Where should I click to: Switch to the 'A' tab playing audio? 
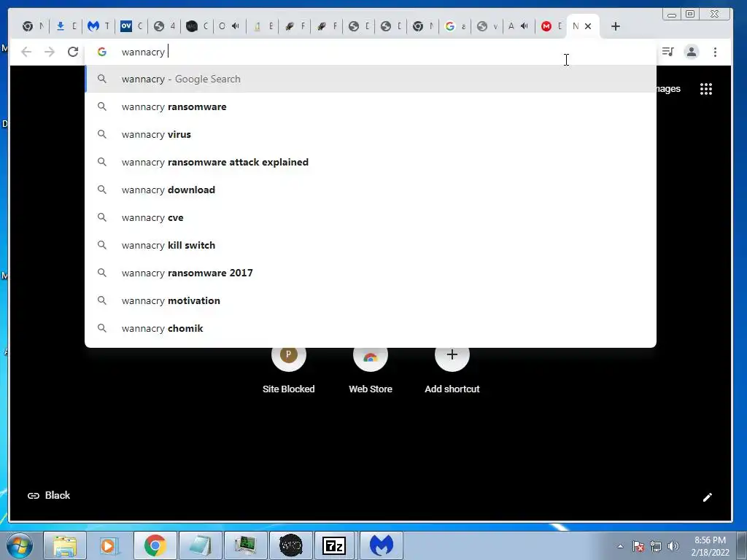(x=519, y=26)
